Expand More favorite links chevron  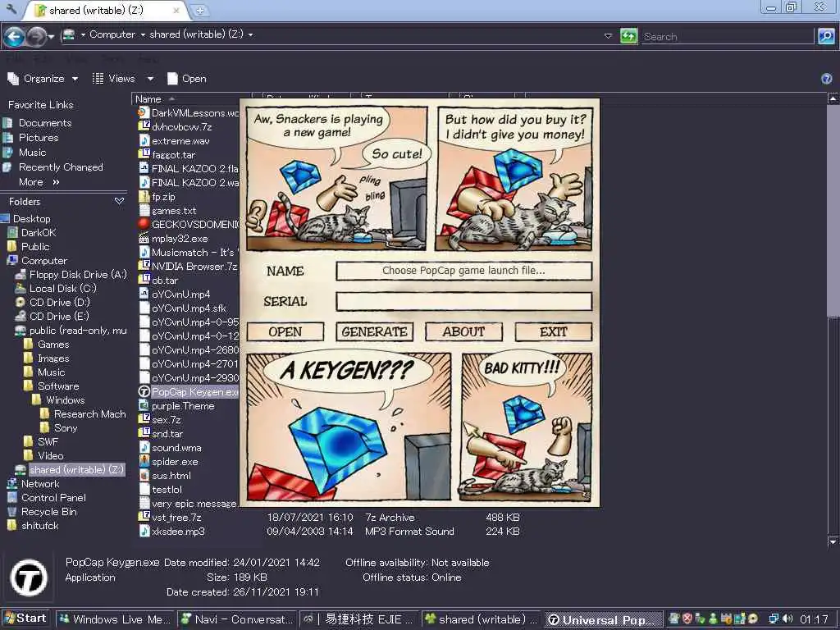56,182
